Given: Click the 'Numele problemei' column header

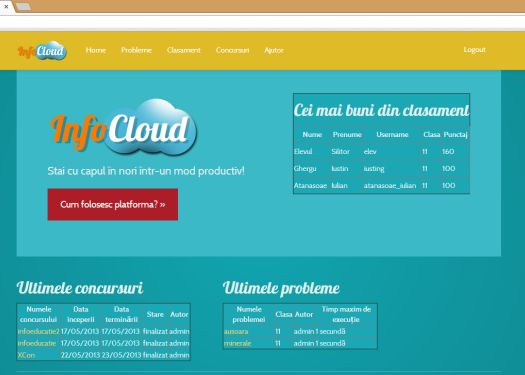Looking at the screenshot, I should pos(249,314).
